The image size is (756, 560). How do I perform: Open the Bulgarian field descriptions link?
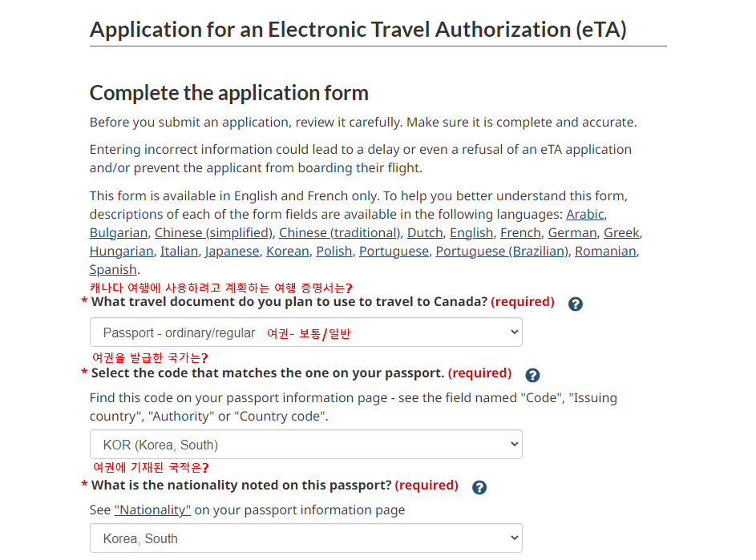pyautogui.click(x=119, y=232)
